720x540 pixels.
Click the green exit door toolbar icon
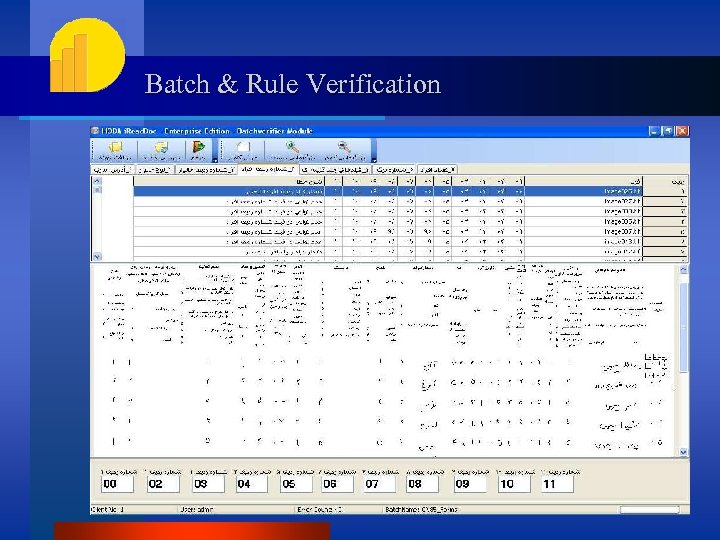point(199,147)
